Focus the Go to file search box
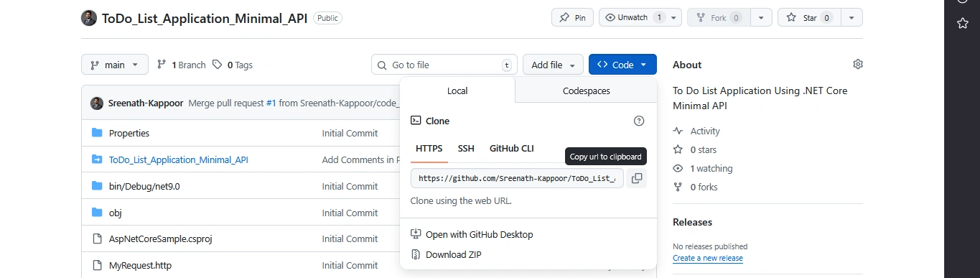Image resolution: width=980 pixels, height=278 pixels. pos(444,65)
